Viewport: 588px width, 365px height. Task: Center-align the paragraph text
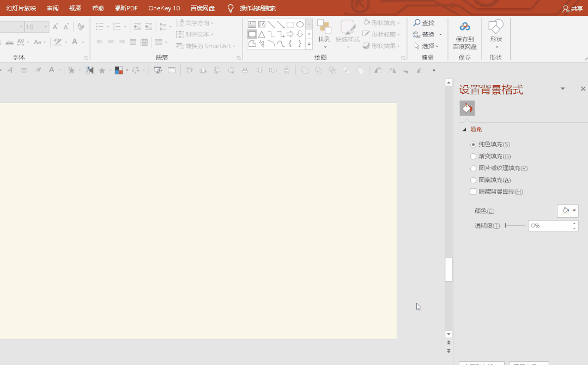pyautogui.click(x=111, y=42)
